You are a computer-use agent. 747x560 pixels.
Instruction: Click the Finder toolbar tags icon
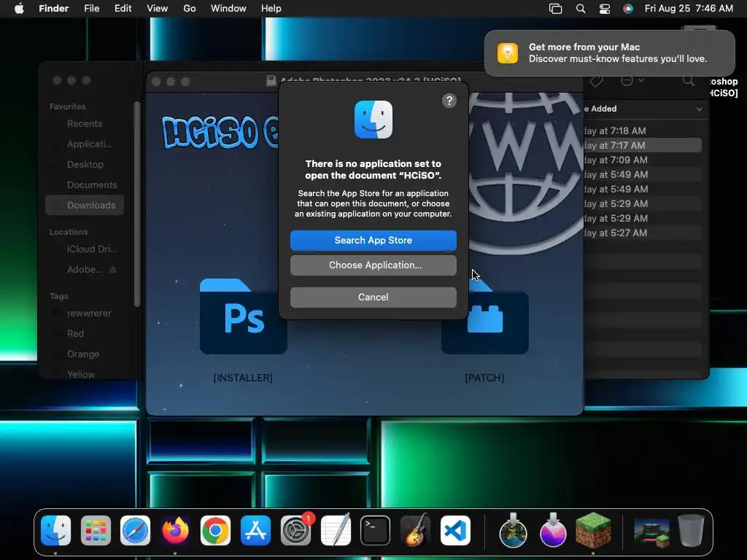(596, 81)
